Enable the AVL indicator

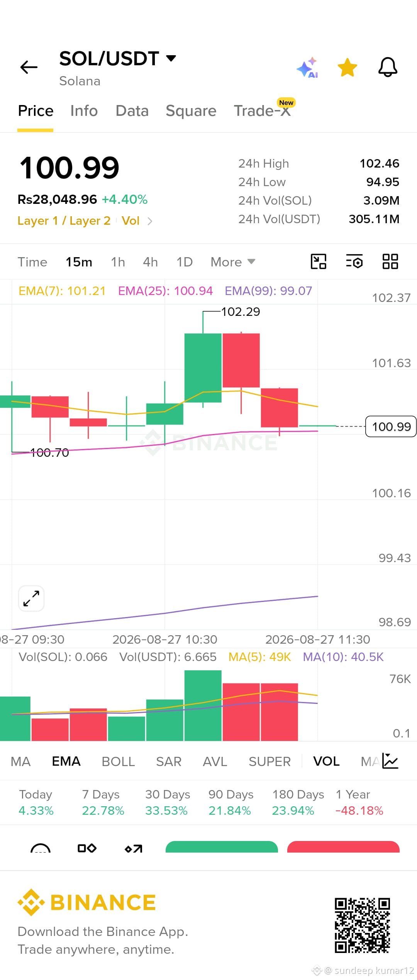(x=215, y=761)
